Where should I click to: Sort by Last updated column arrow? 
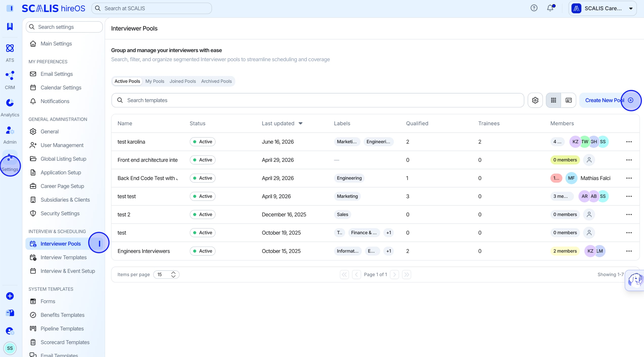click(300, 124)
